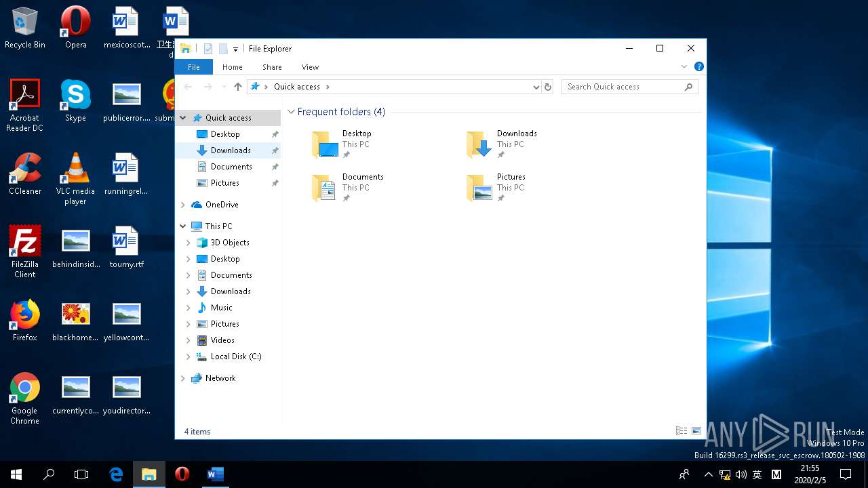The height and width of the screenshot is (488, 868).
Task: Open Action Center notifications
Action: click(x=846, y=474)
